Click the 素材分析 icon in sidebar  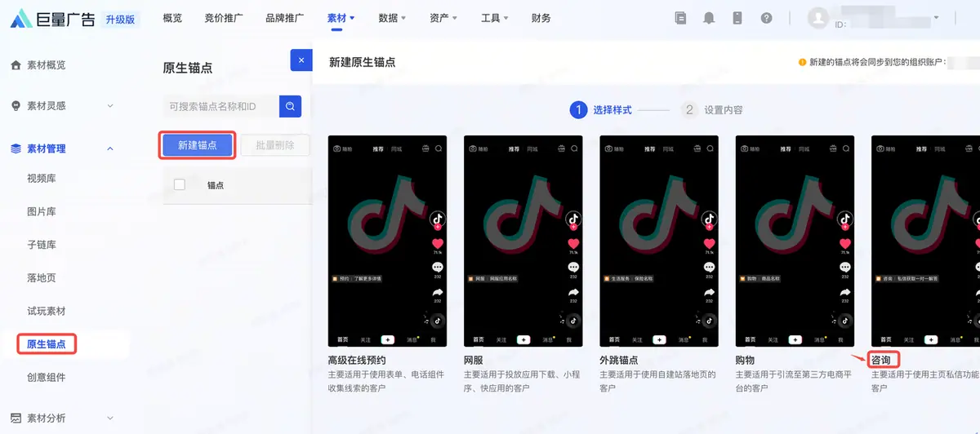[16, 418]
